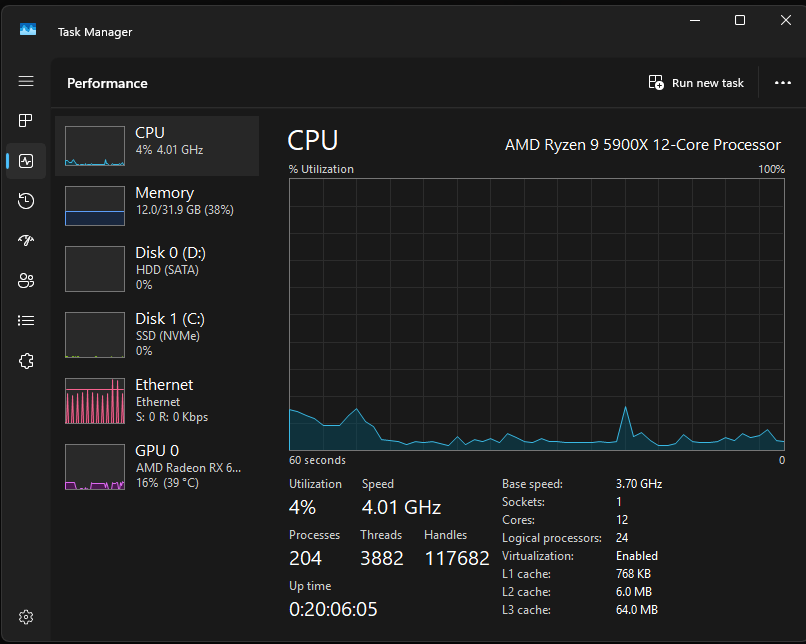The image size is (806, 644).
Task: Close the Task Manager window
Action: (785, 20)
